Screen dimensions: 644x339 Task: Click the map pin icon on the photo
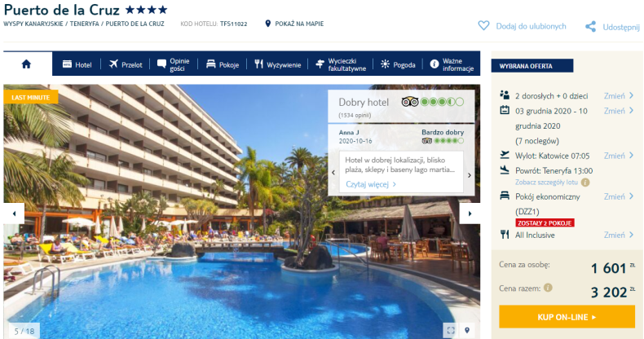pyautogui.click(x=467, y=330)
